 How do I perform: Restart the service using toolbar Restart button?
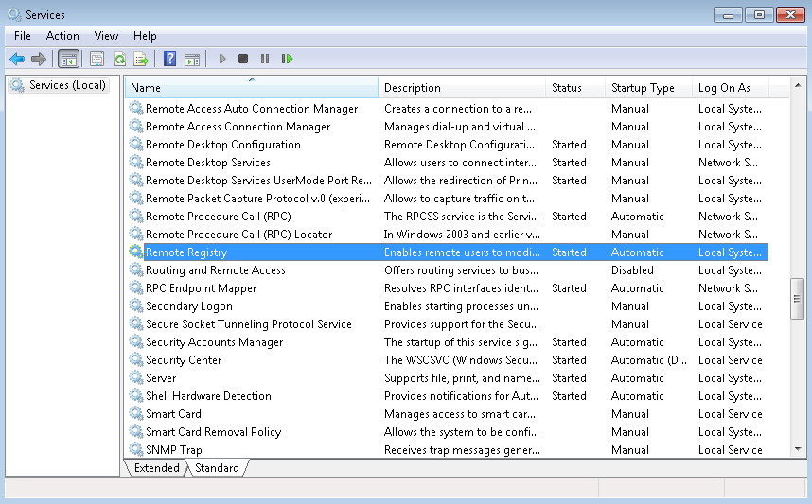pyautogui.click(x=287, y=59)
